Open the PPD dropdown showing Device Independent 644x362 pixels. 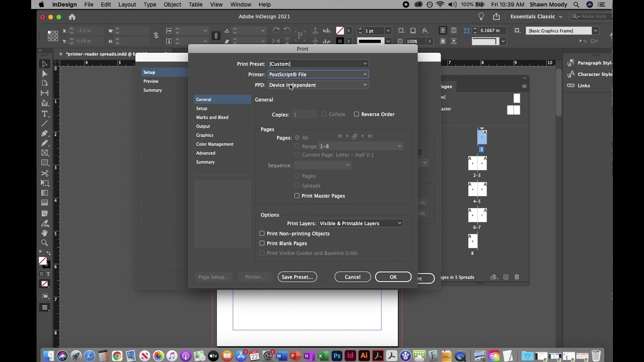coord(318,85)
